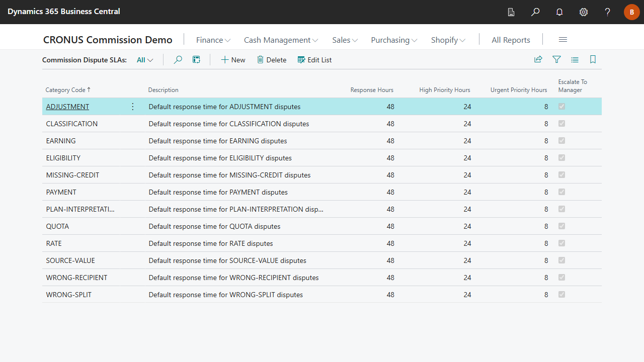Image resolution: width=644 pixels, height=362 pixels.
Task: Open the help question mark
Action: point(608,12)
